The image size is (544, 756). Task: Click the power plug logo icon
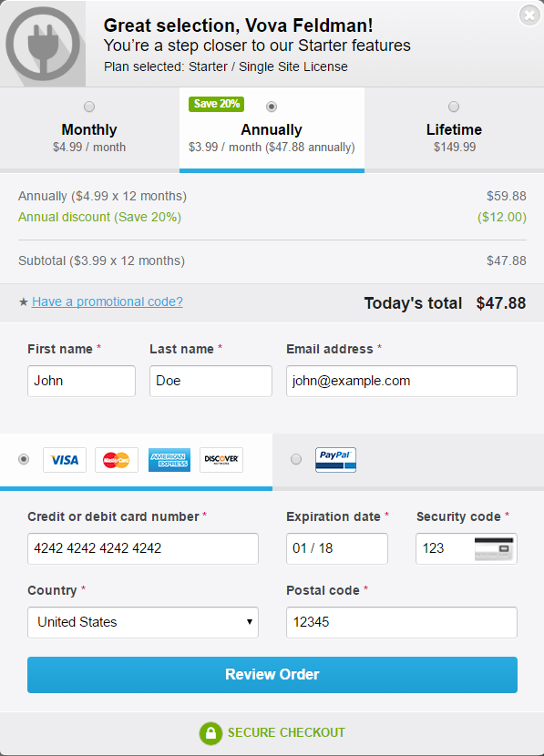(x=44, y=43)
